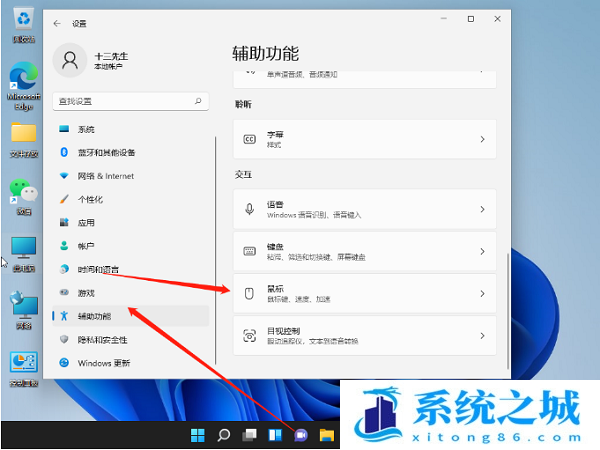The image size is (600, 450).
Task: Click the microphone icon beside 语音
Action: (x=250, y=209)
